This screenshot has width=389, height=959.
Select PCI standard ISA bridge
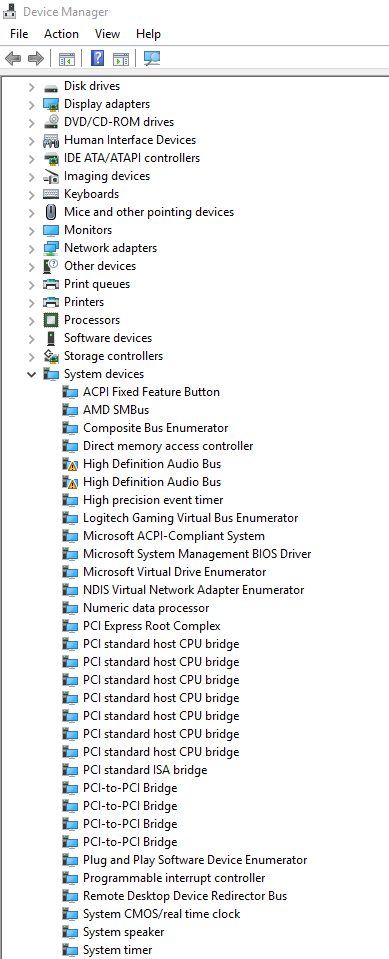point(145,770)
